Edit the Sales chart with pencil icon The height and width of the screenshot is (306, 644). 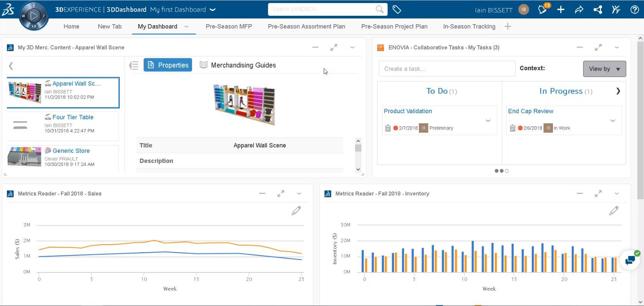(x=296, y=211)
